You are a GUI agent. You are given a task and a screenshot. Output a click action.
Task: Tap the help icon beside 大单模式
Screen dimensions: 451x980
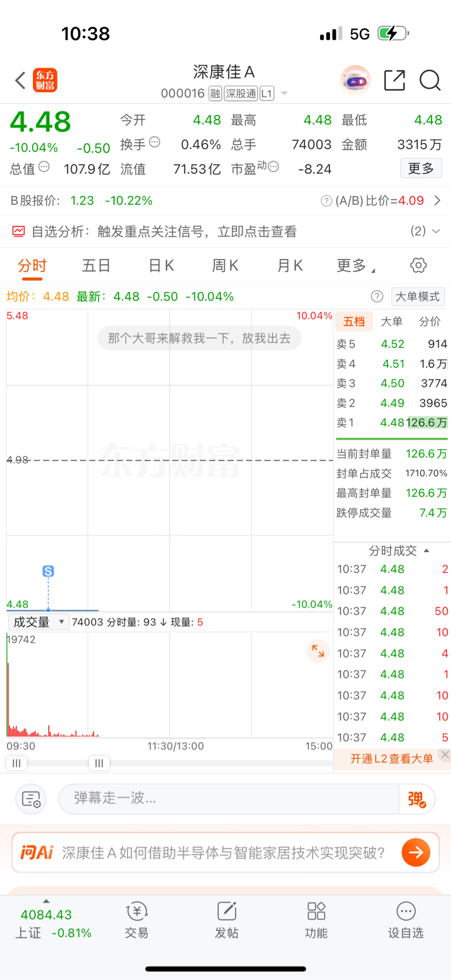click(x=377, y=297)
